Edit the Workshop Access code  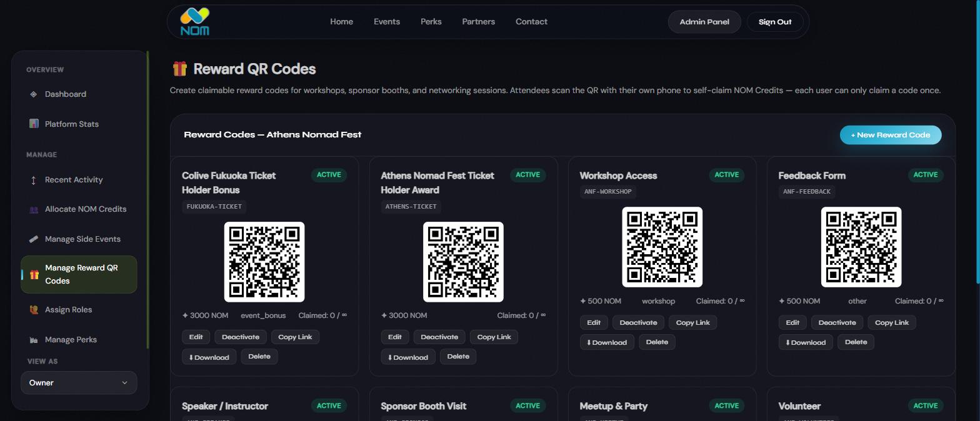pyautogui.click(x=594, y=323)
